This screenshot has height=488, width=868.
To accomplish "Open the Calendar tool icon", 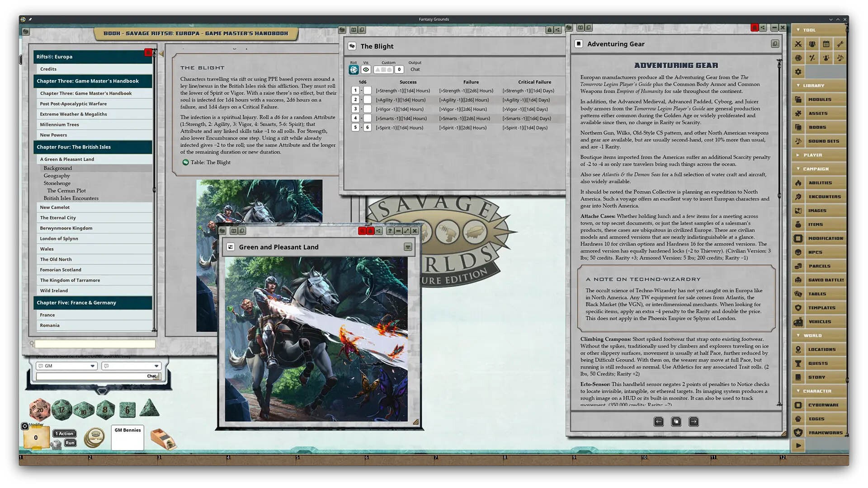I will coord(826,44).
